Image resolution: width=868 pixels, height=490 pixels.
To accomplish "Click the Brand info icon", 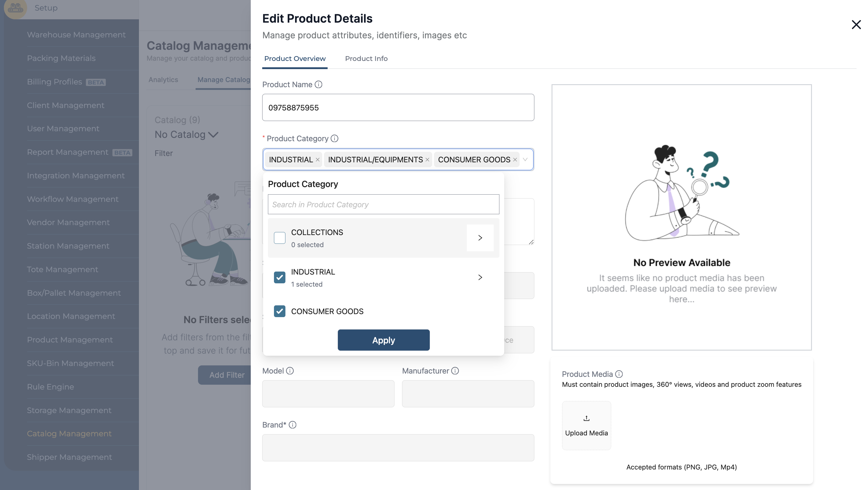I will [292, 425].
